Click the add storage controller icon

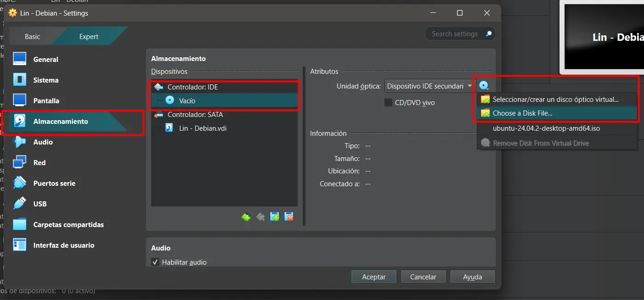tap(246, 217)
